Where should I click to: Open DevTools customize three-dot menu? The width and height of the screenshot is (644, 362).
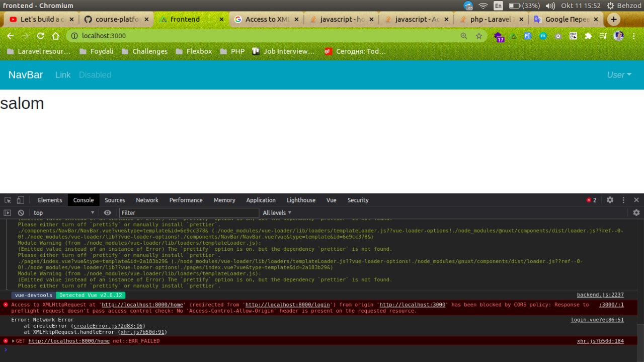coord(624,200)
